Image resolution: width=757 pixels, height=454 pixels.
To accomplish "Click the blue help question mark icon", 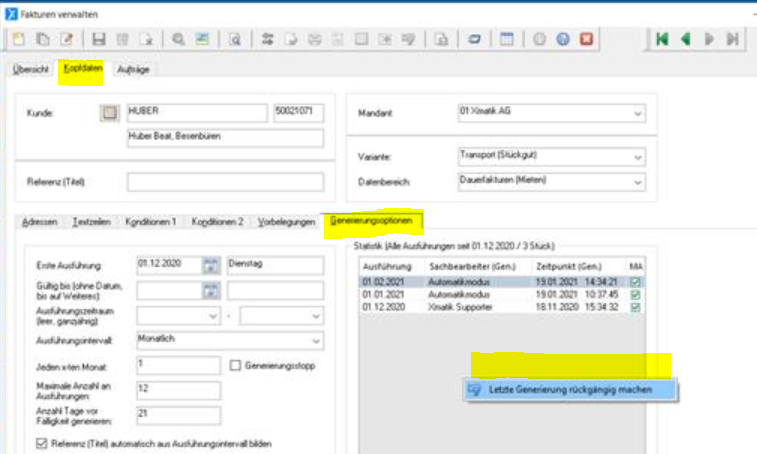I will click(x=563, y=40).
